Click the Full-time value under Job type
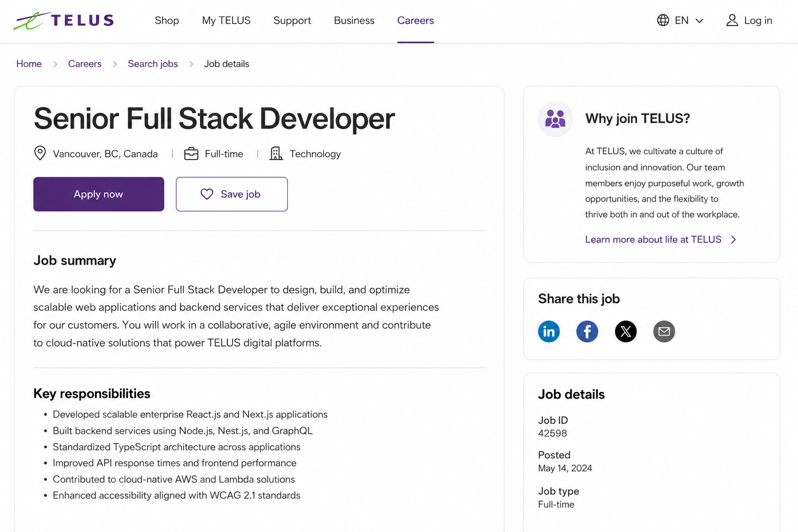 point(556,504)
